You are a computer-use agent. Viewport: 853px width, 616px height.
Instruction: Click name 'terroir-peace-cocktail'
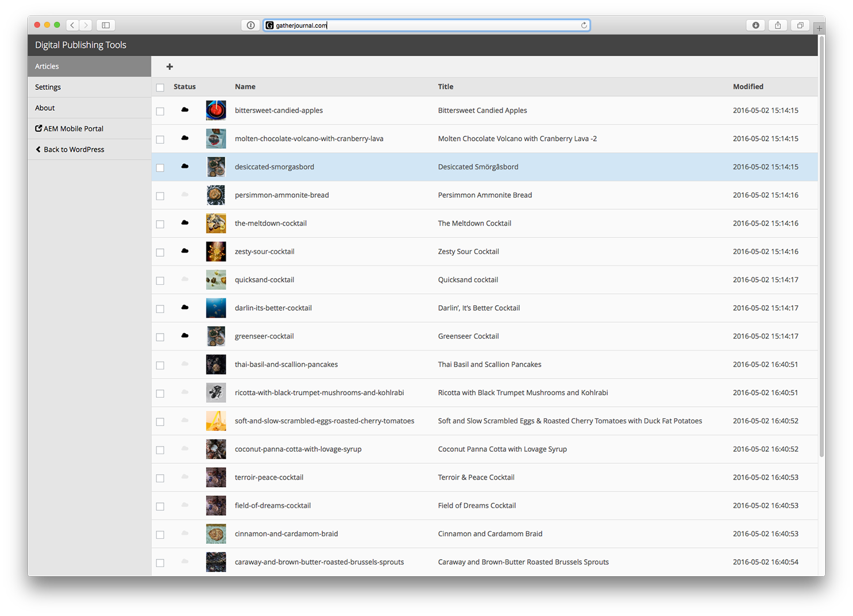click(269, 477)
